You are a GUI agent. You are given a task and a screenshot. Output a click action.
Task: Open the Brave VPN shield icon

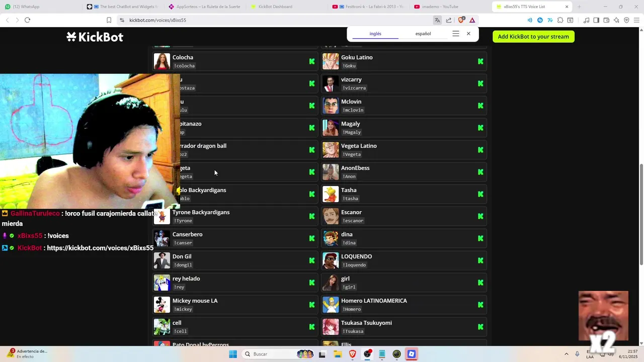tap(626, 20)
